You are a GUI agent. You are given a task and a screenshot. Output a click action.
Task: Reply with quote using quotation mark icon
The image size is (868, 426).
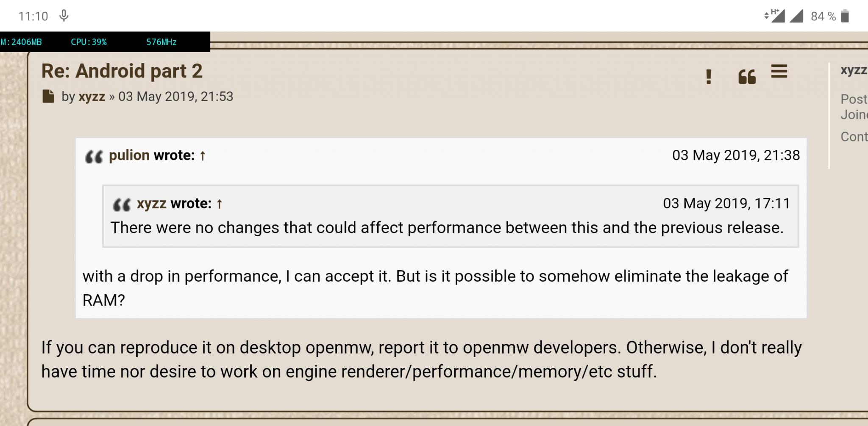(747, 77)
